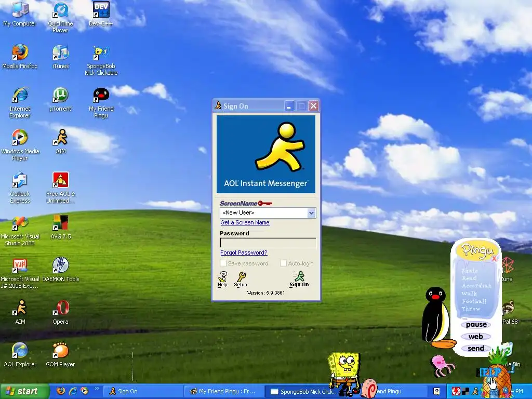532x399 pixels.
Task: Select the Free AOL & Unlimited shortcut
Action: click(60, 188)
